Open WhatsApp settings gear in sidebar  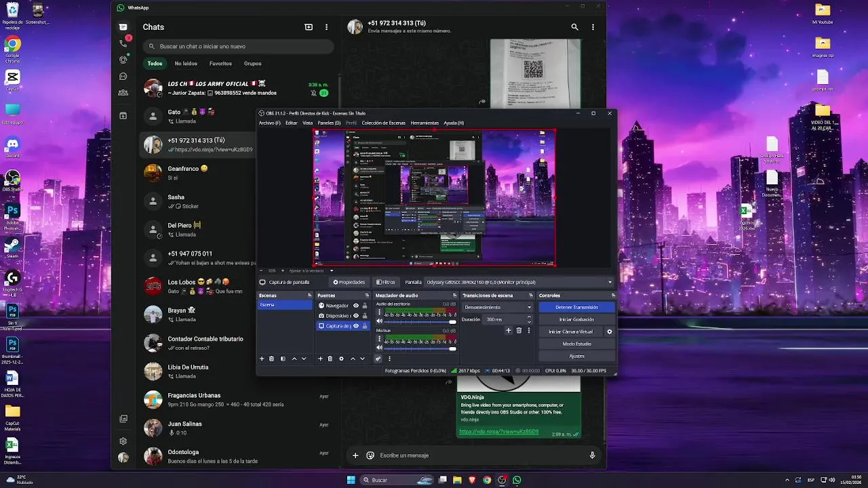[x=123, y=441]
